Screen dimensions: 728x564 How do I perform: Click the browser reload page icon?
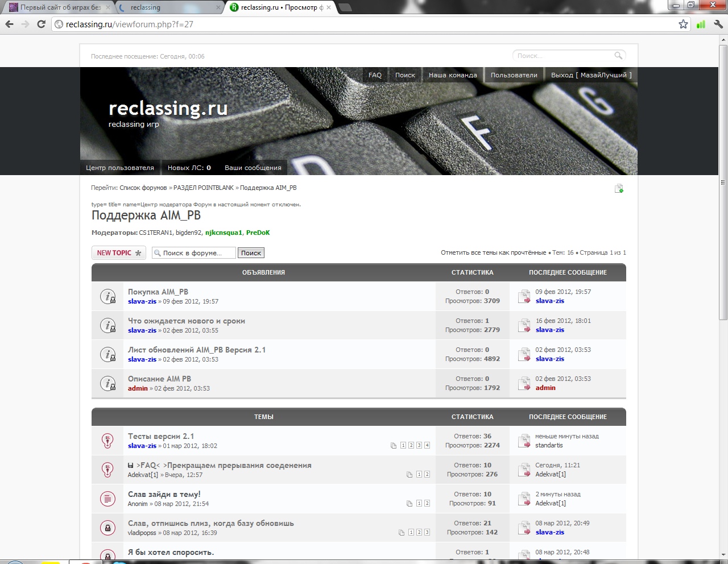coord(41,24)
